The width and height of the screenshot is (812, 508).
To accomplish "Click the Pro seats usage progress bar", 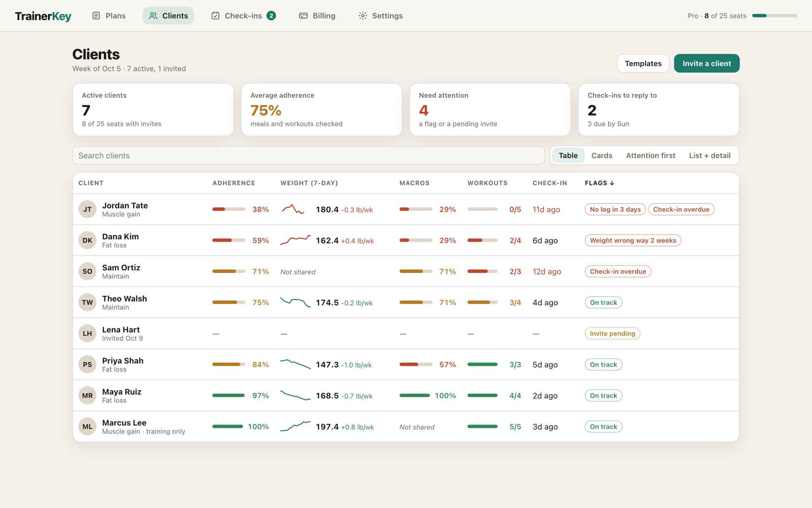I will (x=774, y=16).
